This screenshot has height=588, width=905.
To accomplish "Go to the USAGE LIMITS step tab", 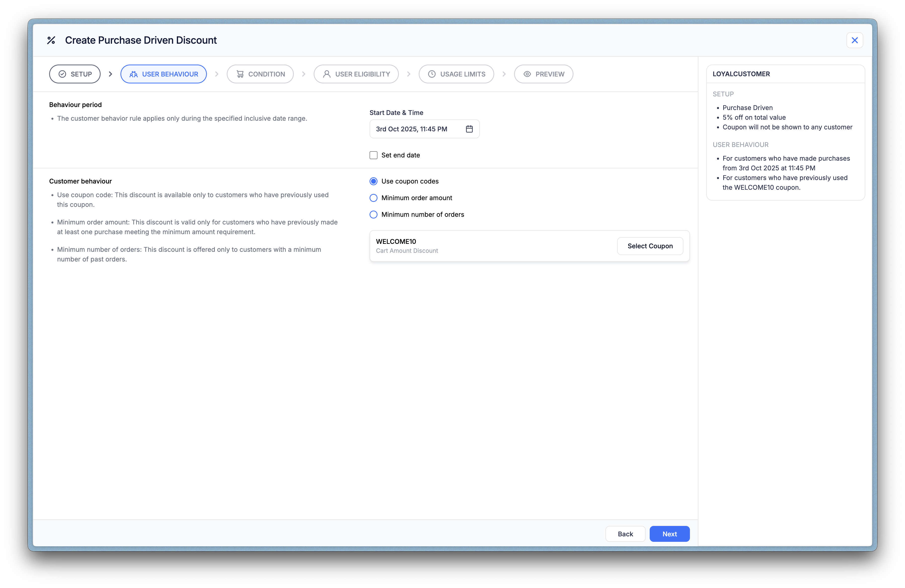I will pos(456,74).
